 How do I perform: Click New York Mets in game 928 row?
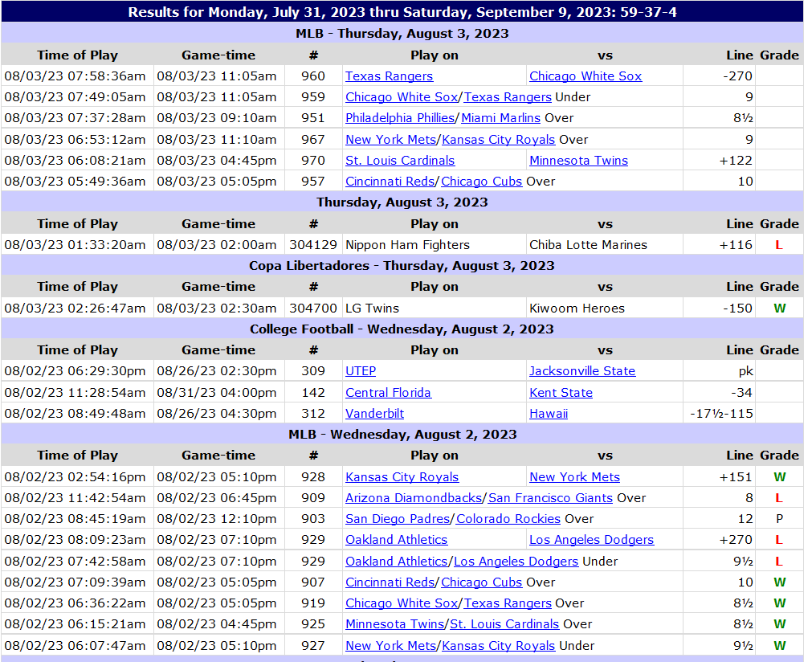[574, 477]
